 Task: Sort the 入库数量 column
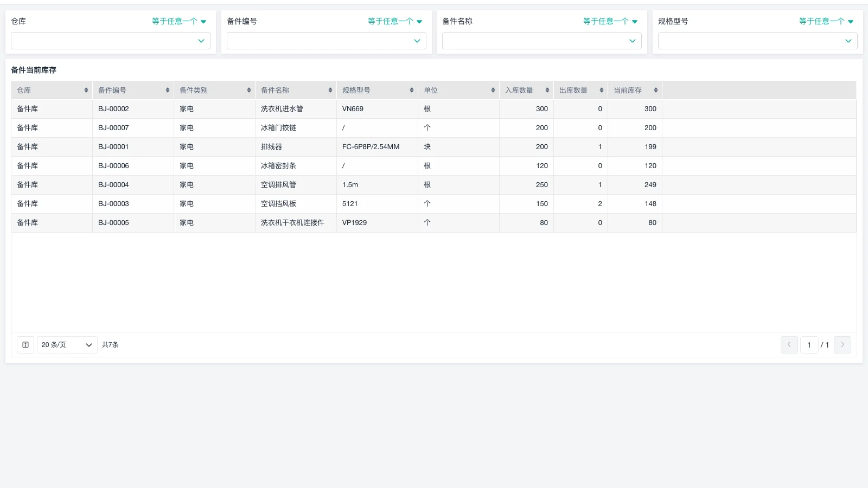point(547,90)
